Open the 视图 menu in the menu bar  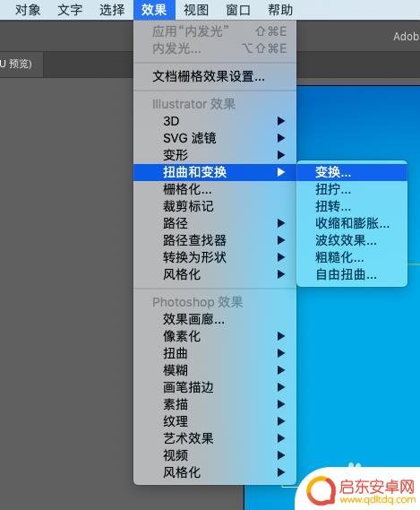(196, 10)
